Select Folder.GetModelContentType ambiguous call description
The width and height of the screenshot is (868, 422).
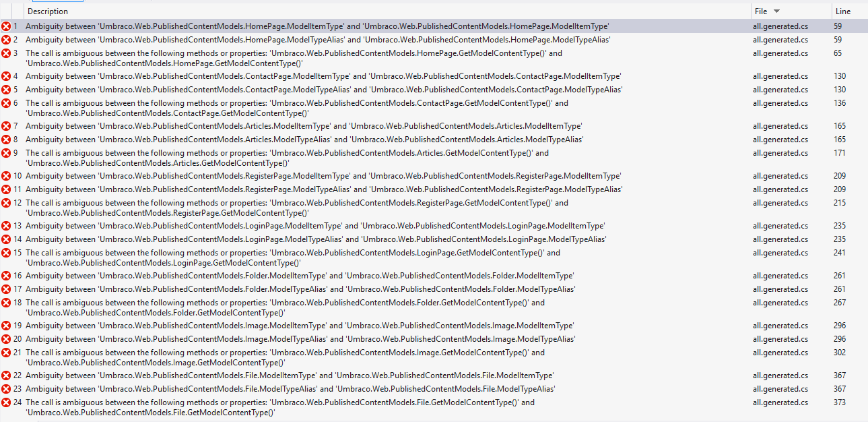point(285,307)
